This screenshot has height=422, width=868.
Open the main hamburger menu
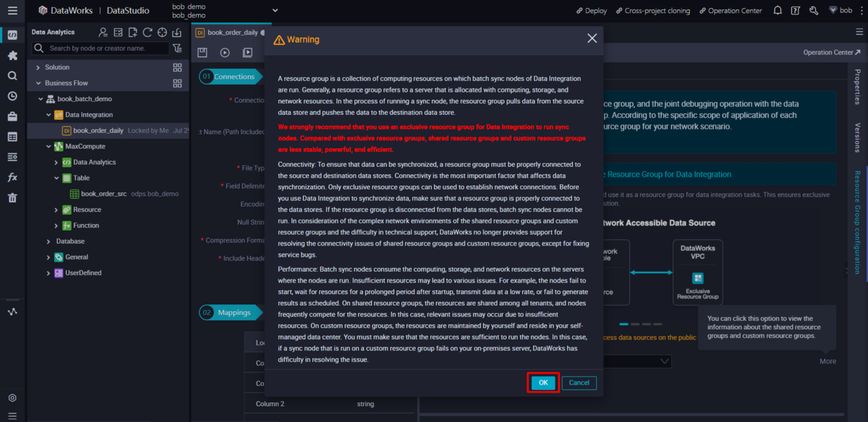tap(12, 10)
